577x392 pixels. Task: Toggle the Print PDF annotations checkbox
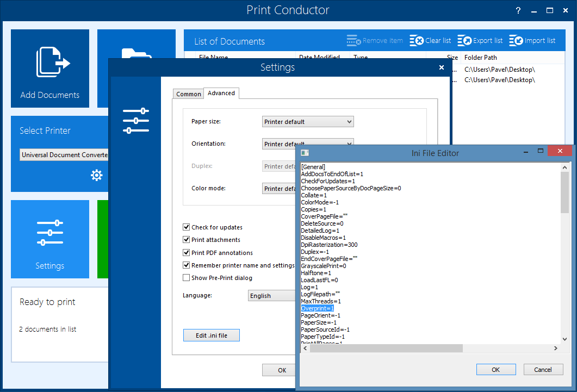[187, 253]
